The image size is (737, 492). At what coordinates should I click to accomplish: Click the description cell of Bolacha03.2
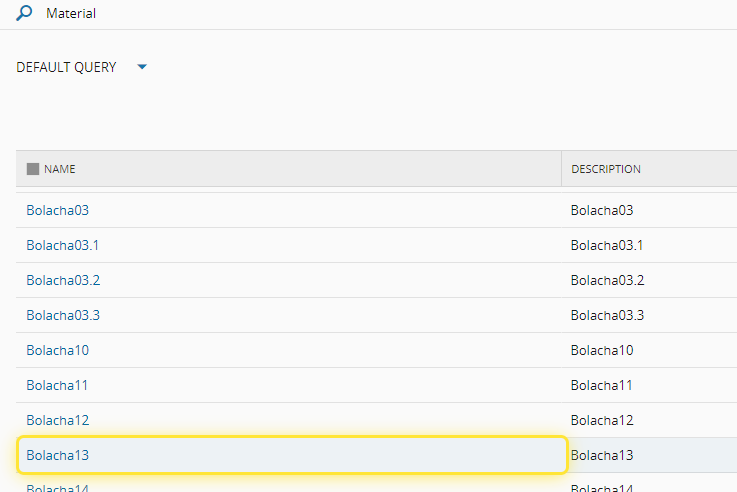607,280
